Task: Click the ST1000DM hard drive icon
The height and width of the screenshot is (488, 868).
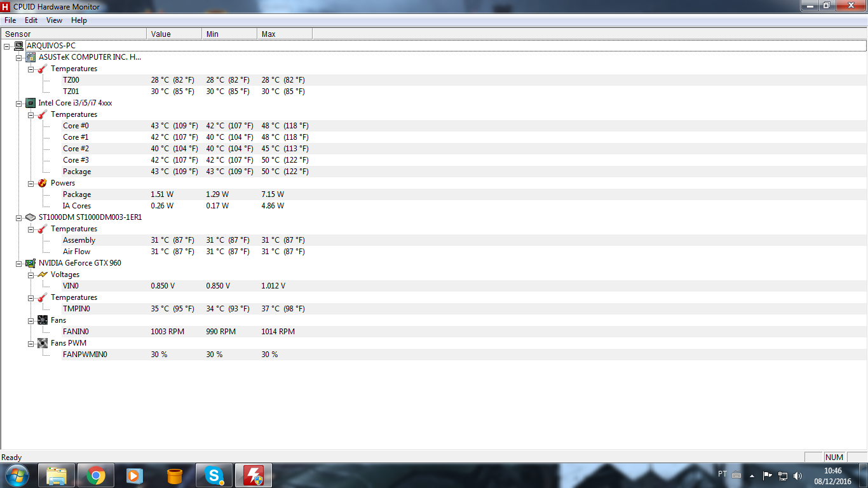Action: (31, 217)
